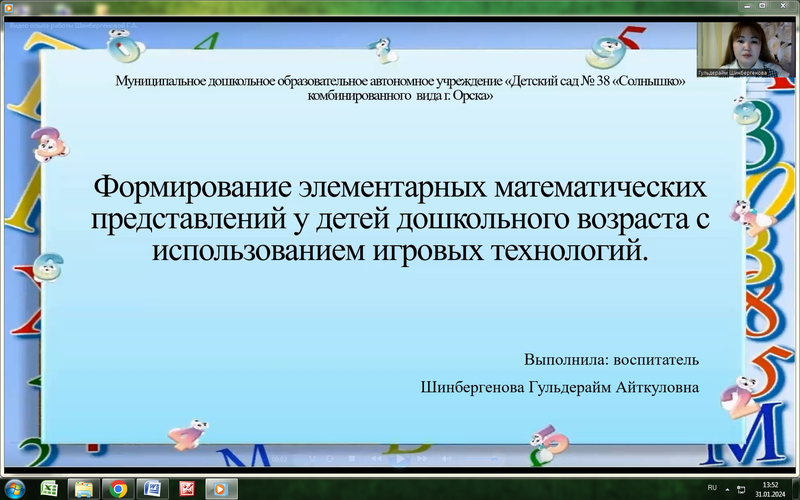
Task: Switch to Word in the taskbar
Action: point(152,488)
